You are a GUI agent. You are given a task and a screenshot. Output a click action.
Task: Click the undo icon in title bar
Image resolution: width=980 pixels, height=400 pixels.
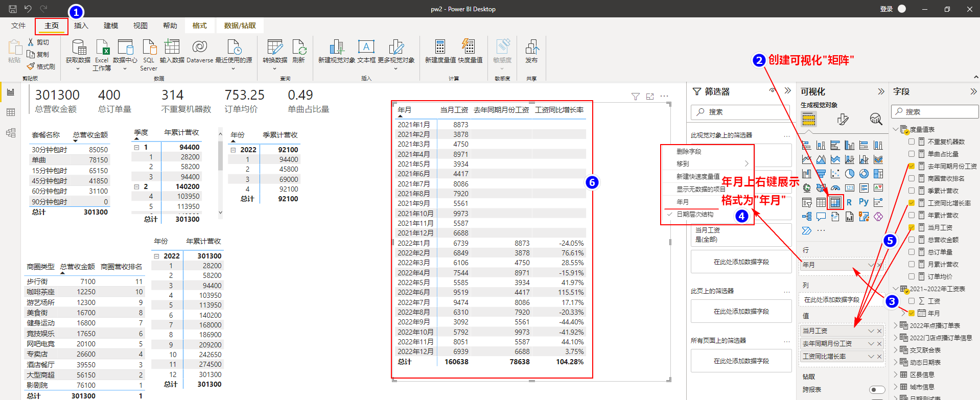coord(28,9)
